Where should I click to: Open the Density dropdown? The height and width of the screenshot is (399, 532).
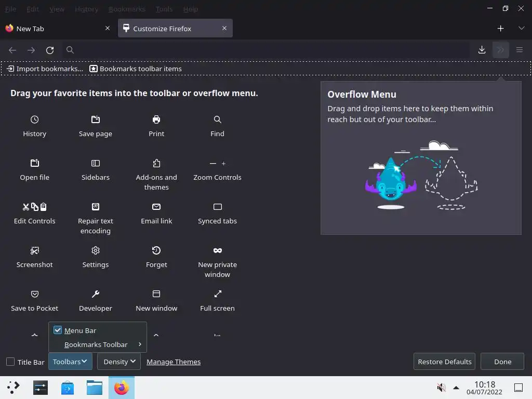point(119,362)
